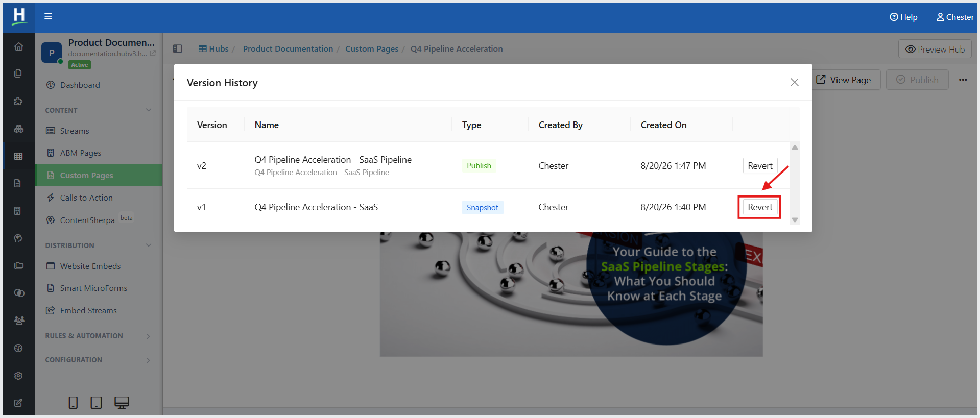
Task: Click the Preview Hub button
Action: pos(935,49)
